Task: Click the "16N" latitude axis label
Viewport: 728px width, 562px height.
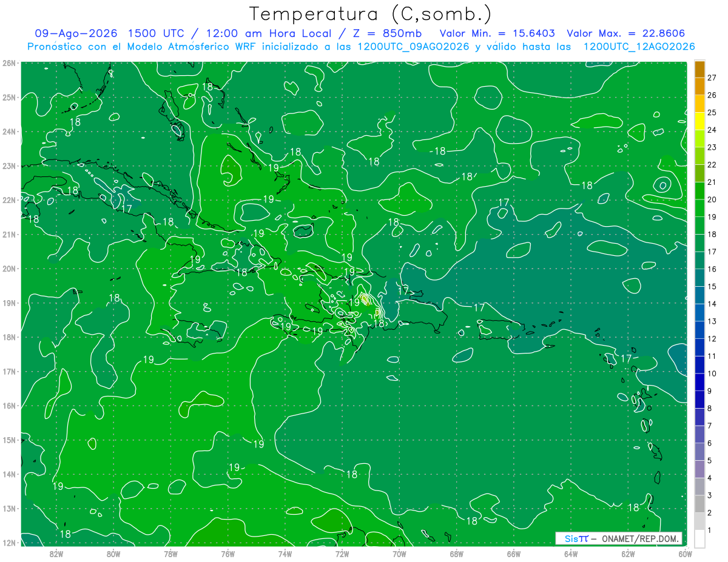Action: point(9,406)
